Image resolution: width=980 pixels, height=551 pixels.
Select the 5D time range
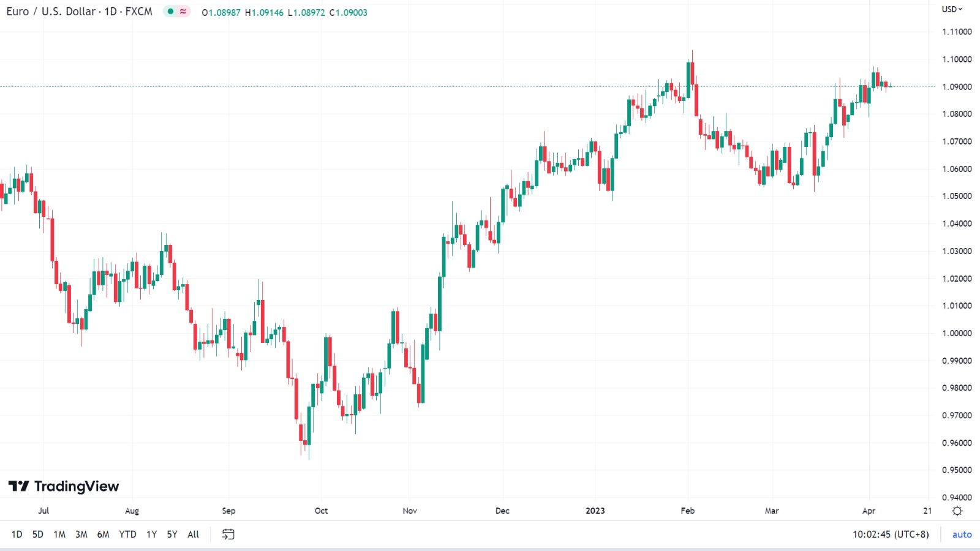[37, 534]
